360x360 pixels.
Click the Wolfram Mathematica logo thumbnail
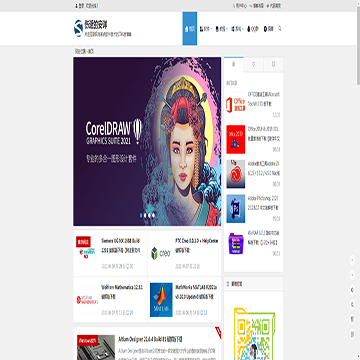[87, 300]
